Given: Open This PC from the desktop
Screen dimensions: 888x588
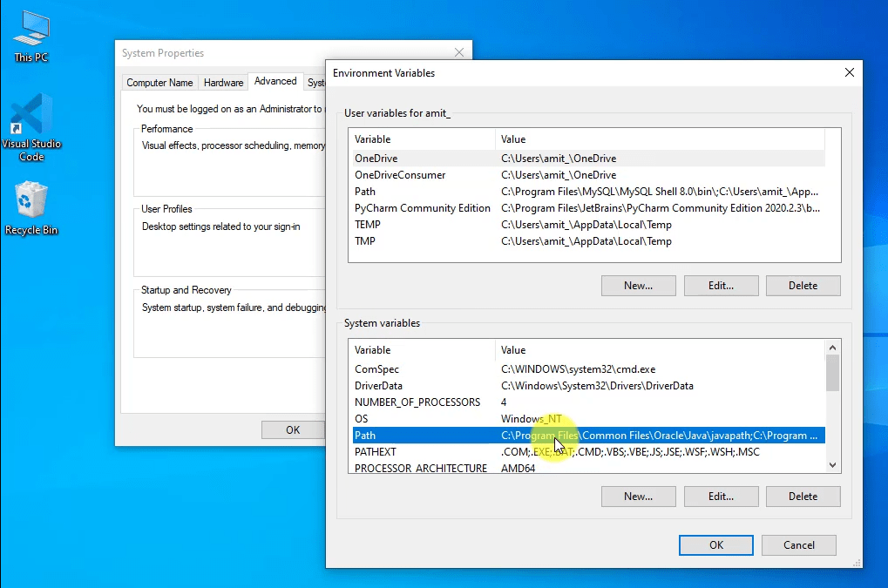Looking at the screenshot, I should [x=31, y=35].
